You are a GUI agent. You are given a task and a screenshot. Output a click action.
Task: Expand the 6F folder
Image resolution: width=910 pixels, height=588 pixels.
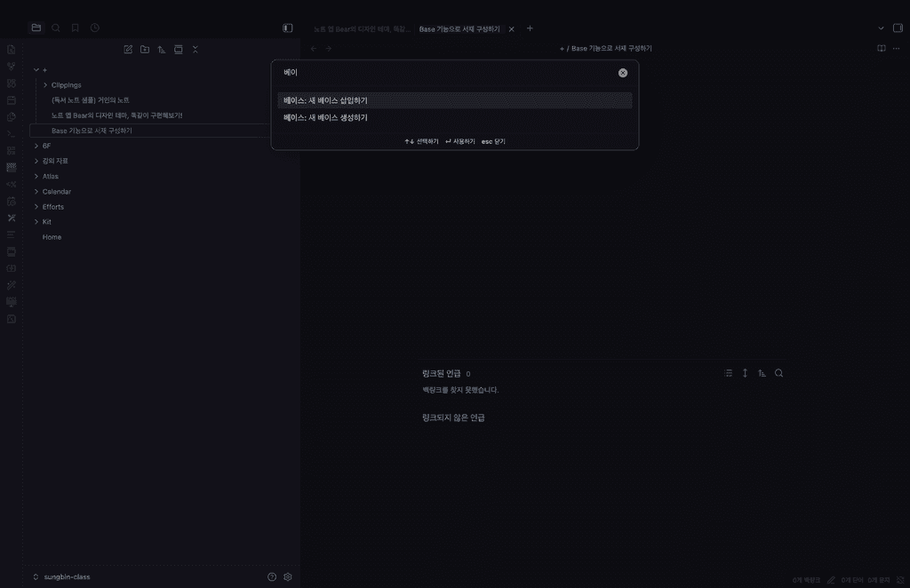(36, 146)
